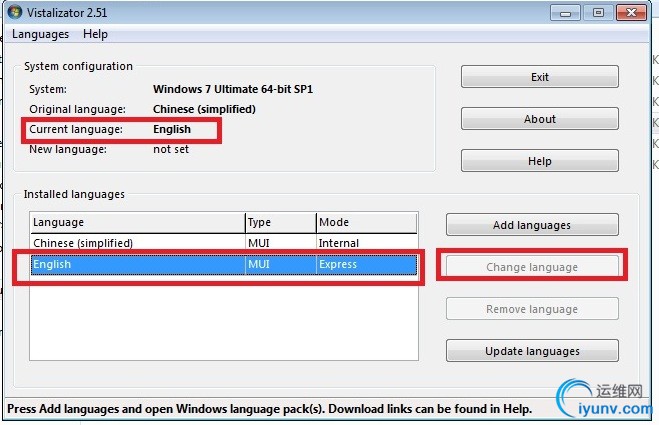This screenshot has width=659, height=425.
Task: Click the Remove language button
Action: (x=532, y=309)
